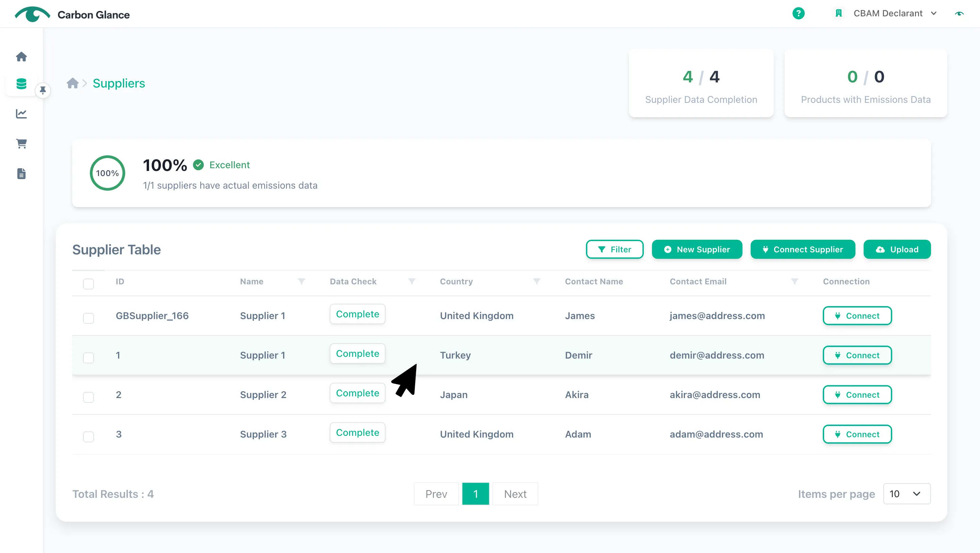Click the green Excellent checkmark icon
The image size is (980, 553).
(x=198, y=165)
